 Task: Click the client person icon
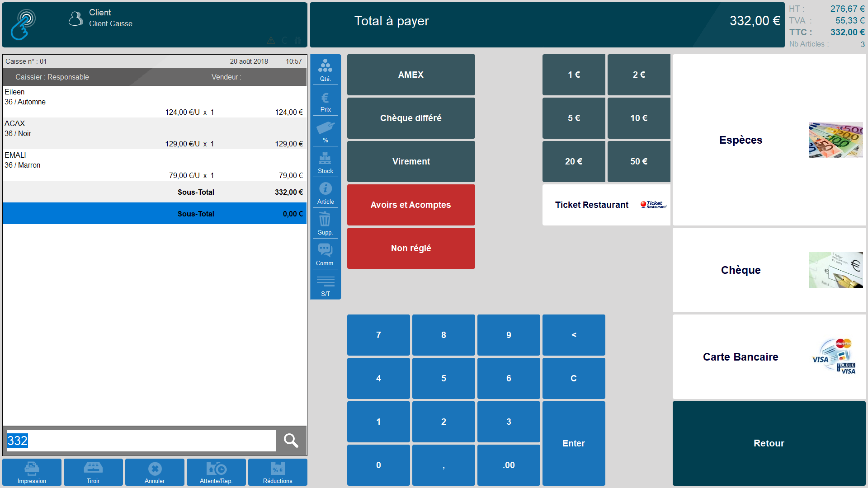pos(75,19)
